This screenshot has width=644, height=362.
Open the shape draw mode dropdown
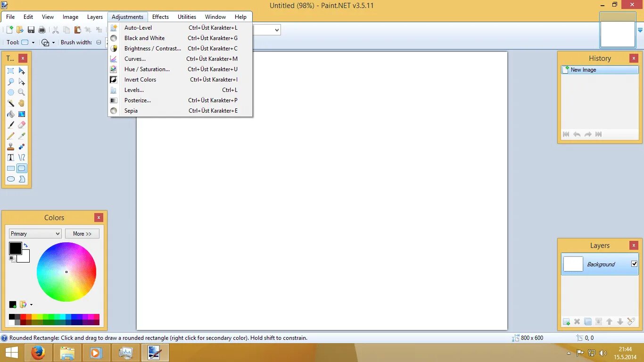tap(48, 42)
